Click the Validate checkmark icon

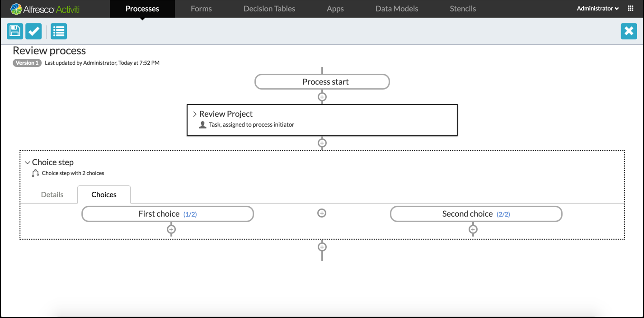click(33, 31)
